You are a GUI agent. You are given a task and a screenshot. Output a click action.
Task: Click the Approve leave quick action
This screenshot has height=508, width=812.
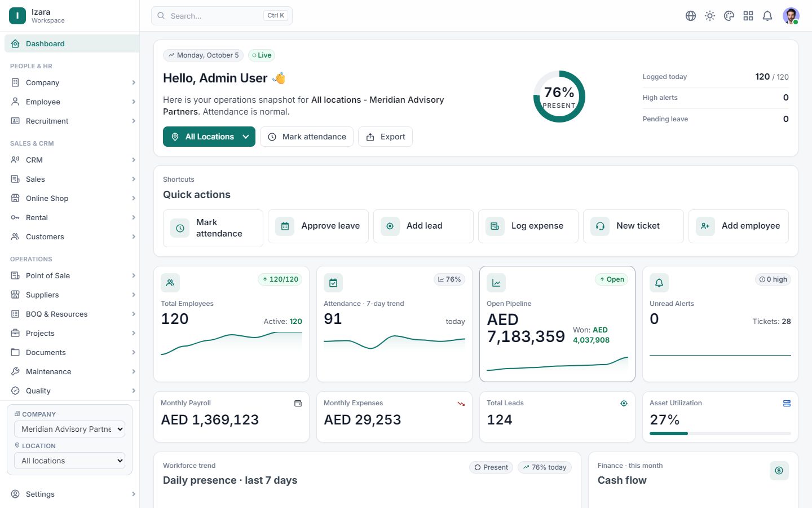(x=318, y=226)
